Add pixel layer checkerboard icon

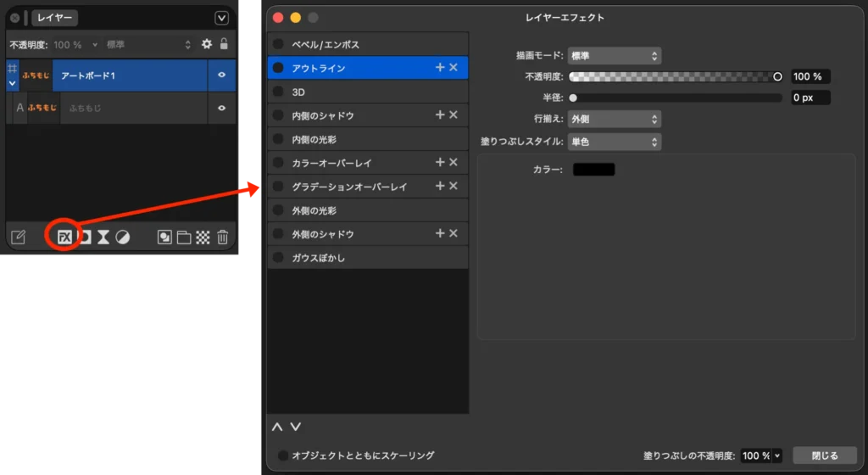(x=203, y=237)
